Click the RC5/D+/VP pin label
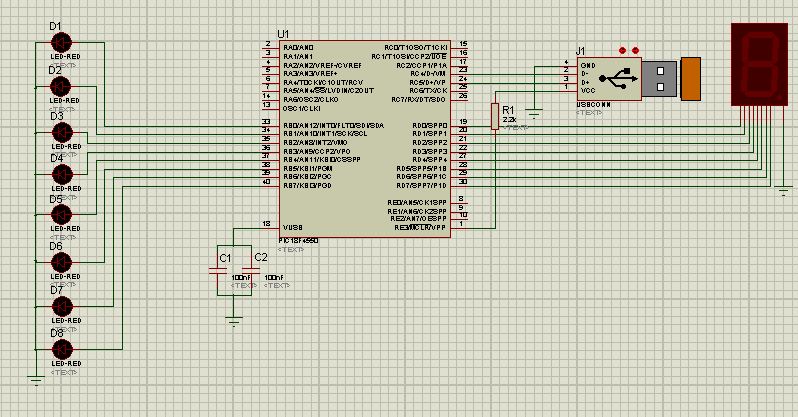The image size is (798, 417). tap(428, 82)
